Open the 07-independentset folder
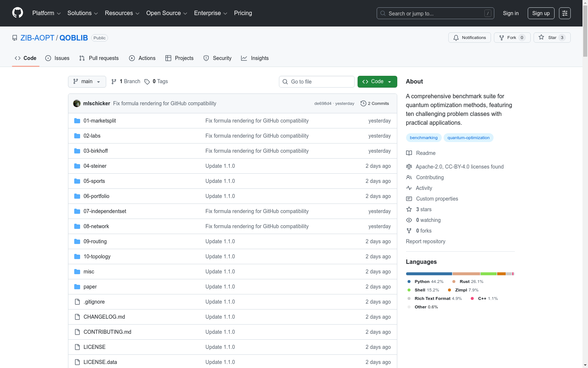Viewport: 588px width, 368px height. 105,211
